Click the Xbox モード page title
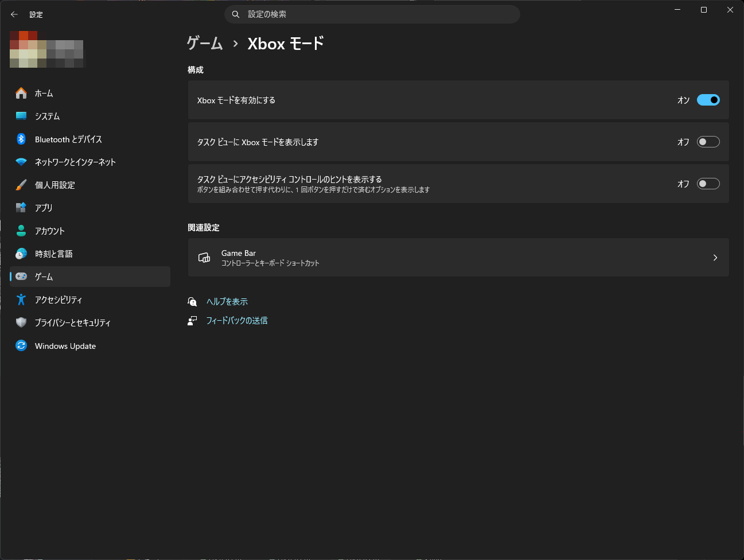 pyautogui.click(x=286, y=44)
